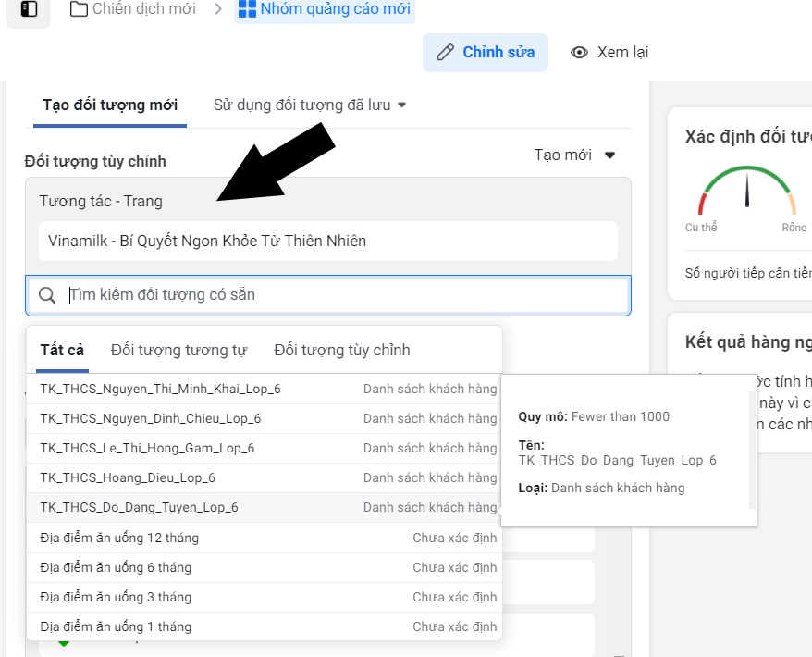Select Địa điểm ăn uống 1 tháng

[265, 626]
